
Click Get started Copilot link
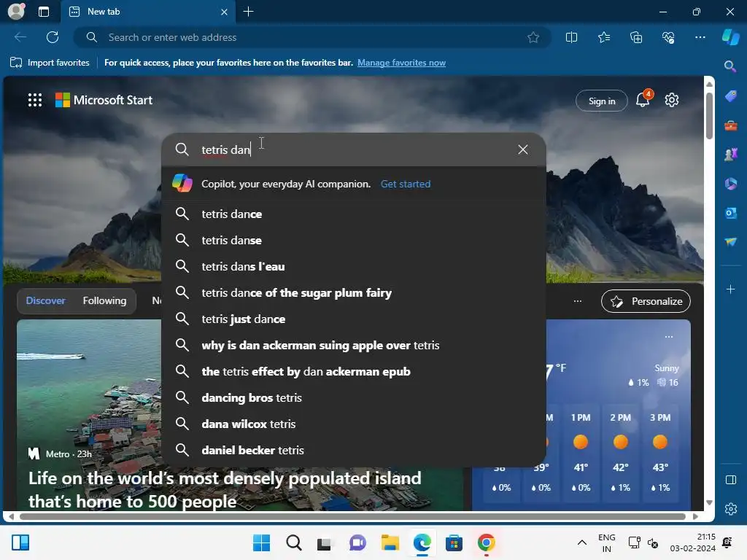[406, 184]
